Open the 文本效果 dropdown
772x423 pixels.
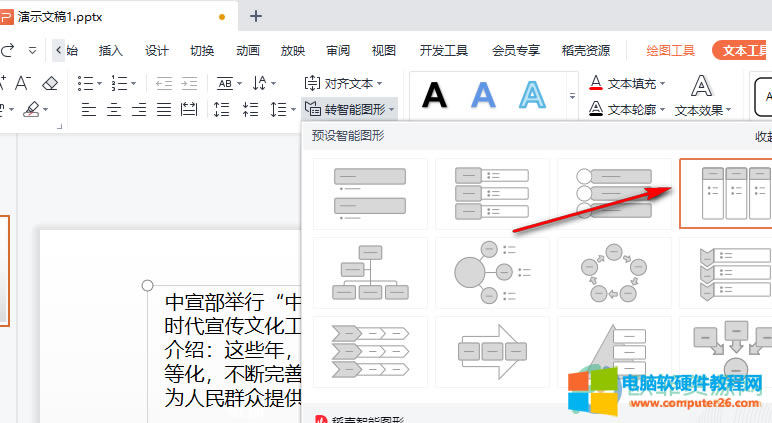[x=703, y=110]
